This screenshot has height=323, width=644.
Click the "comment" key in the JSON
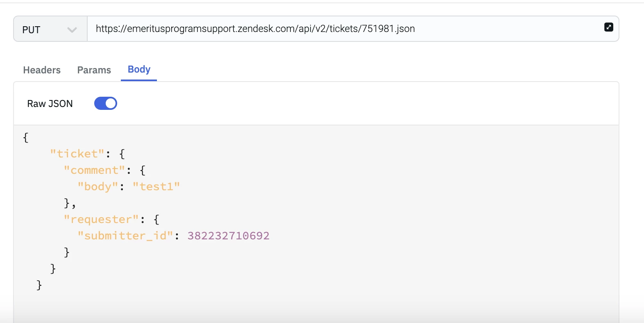pos(94,170)
